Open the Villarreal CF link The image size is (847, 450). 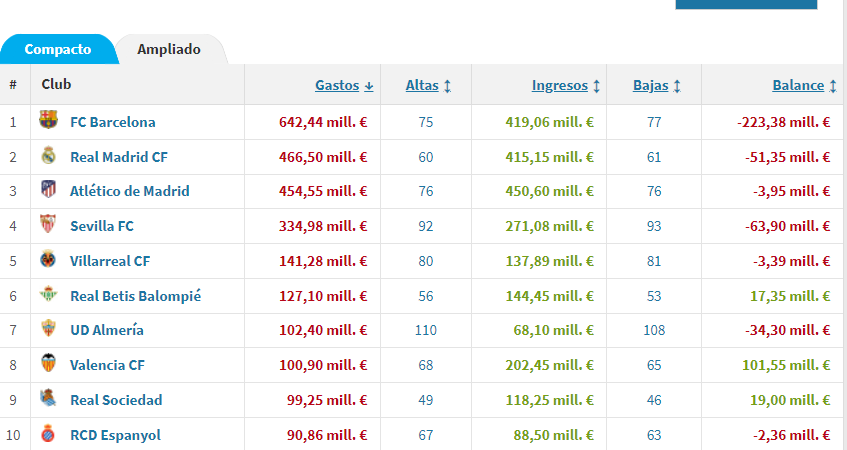[x=110, y=261]
